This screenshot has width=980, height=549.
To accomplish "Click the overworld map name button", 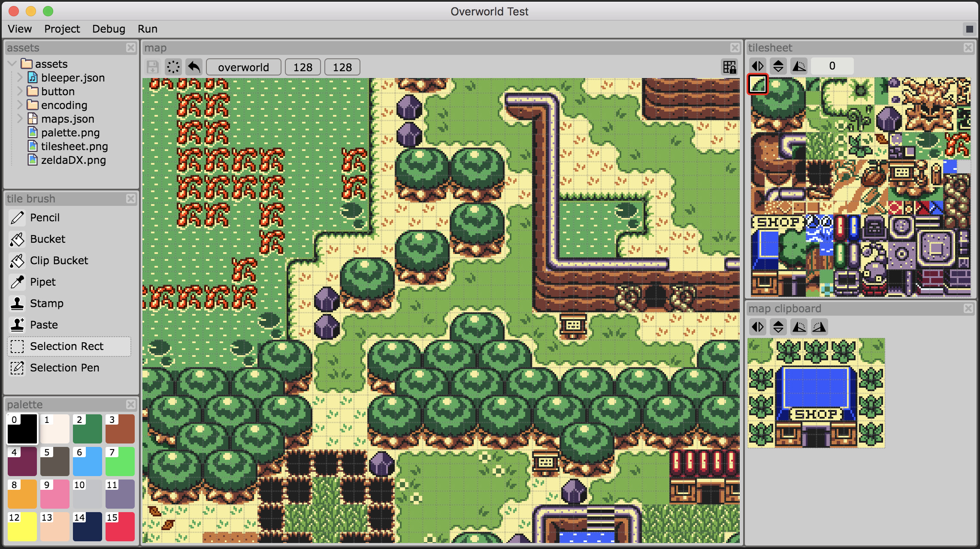I will pos(243,67).
